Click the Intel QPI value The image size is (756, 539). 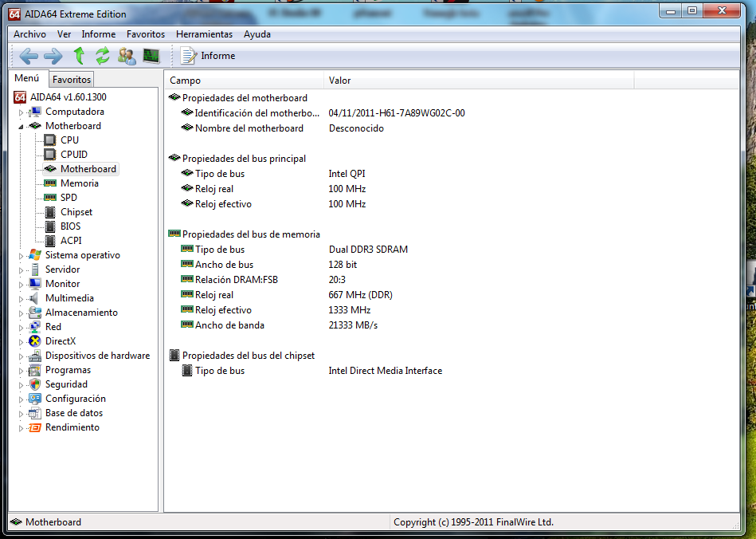[x=347, y=174]
